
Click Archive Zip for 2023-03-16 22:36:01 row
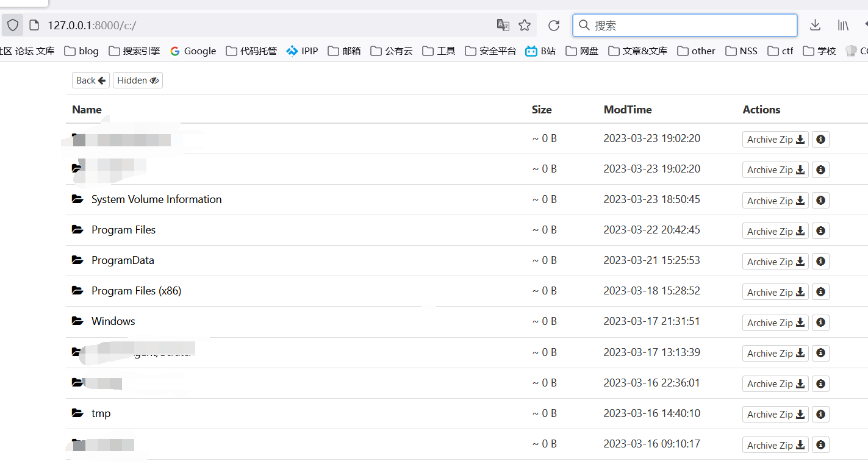(x=775, y=383)
